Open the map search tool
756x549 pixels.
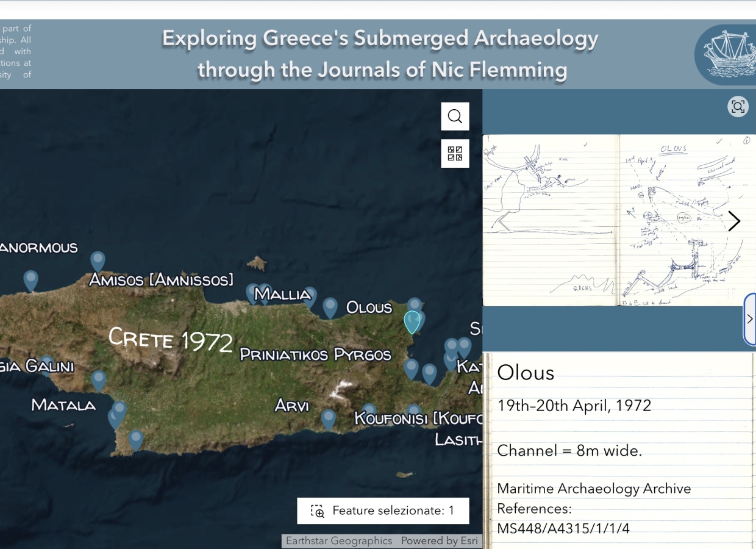coord(455,116)
